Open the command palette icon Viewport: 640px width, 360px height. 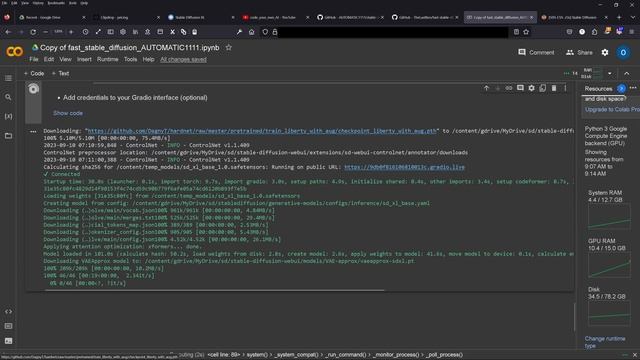[x=8, y=326]
